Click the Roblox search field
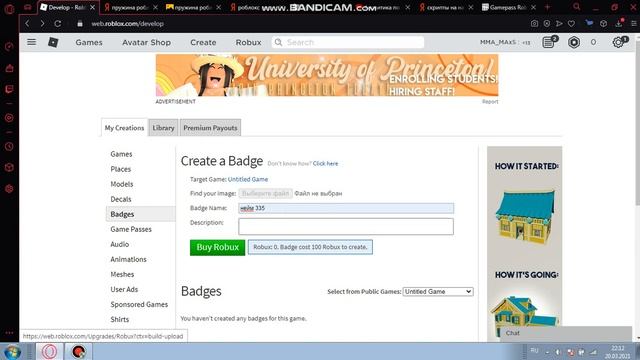Image resolution: width=640 pixels, height=360 pixels. coord(348,42)
